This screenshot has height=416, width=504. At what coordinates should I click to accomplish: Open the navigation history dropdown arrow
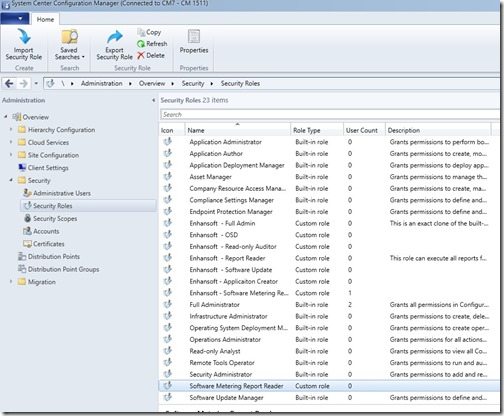[36, 83]
